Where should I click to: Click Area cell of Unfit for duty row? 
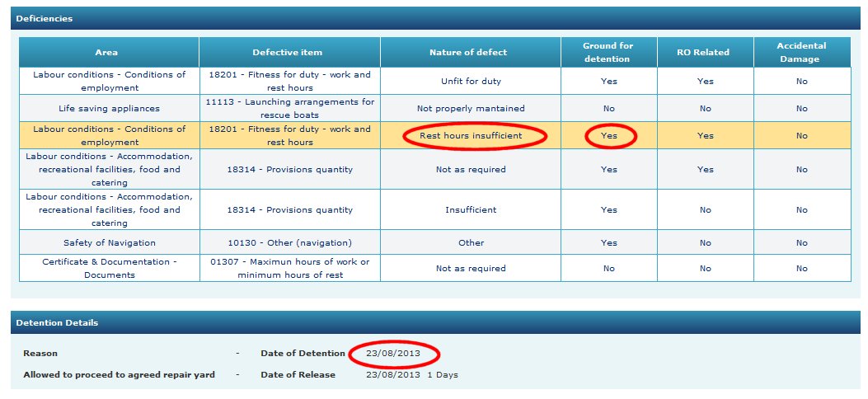coord(110,82)
